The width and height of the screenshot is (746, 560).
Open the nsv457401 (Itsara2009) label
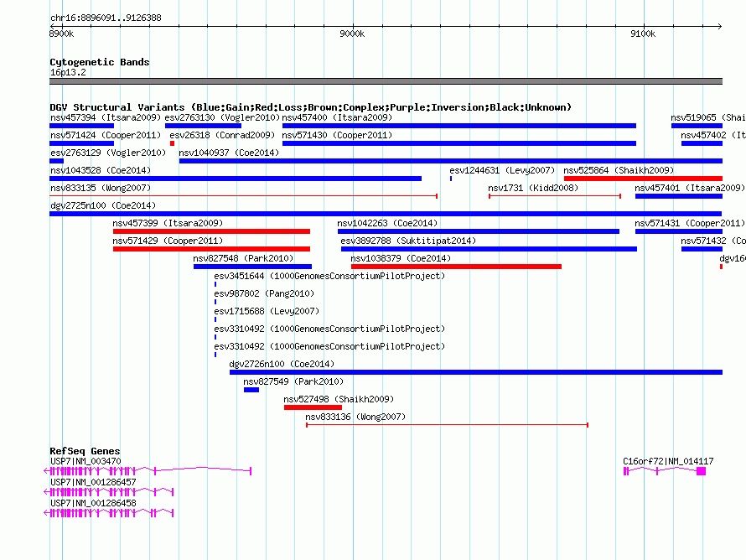point(689,188)
